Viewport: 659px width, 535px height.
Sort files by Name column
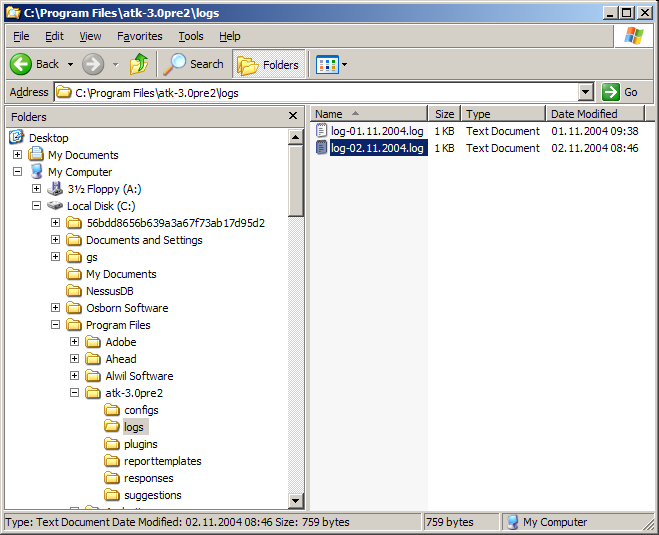369,114
